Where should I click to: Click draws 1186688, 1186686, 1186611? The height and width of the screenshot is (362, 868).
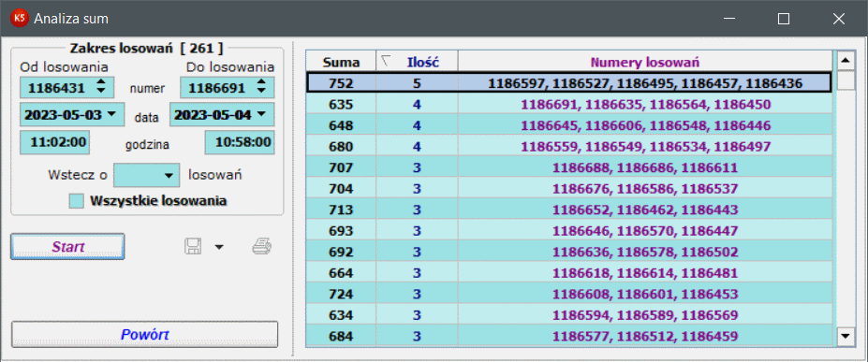(x=645, y=167)
